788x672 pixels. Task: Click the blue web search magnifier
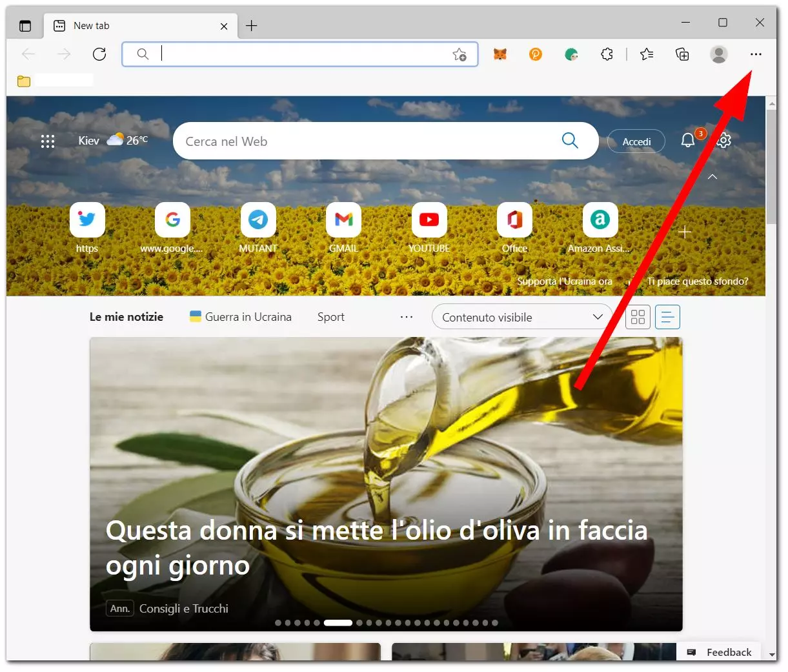tap(570, 140)
